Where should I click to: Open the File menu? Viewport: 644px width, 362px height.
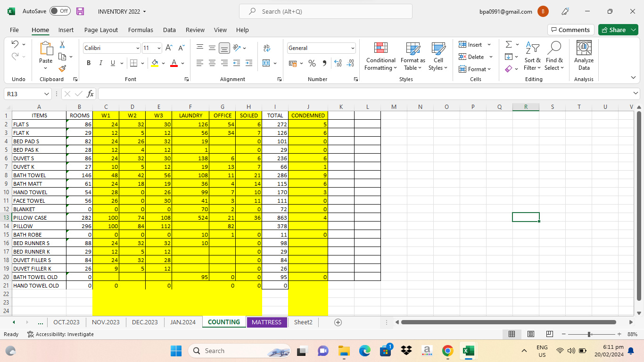pyautogui.click(x=14, y=30)
